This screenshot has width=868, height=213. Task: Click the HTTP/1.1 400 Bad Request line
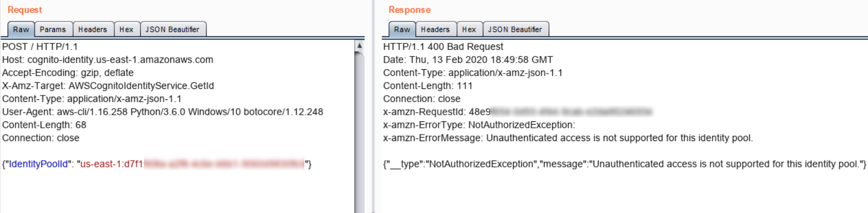pyautogui.click(x=443, y=47)
